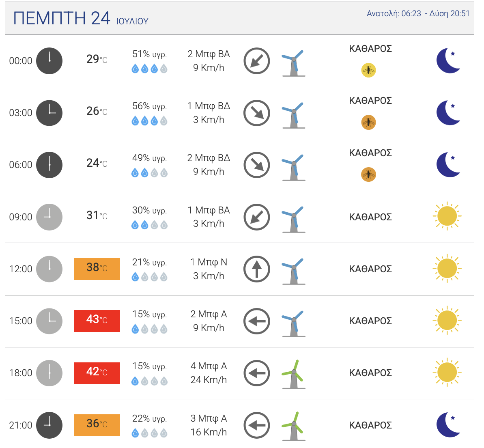
Task: Click the moon icon at 06:00
Action: coord(448,165)
